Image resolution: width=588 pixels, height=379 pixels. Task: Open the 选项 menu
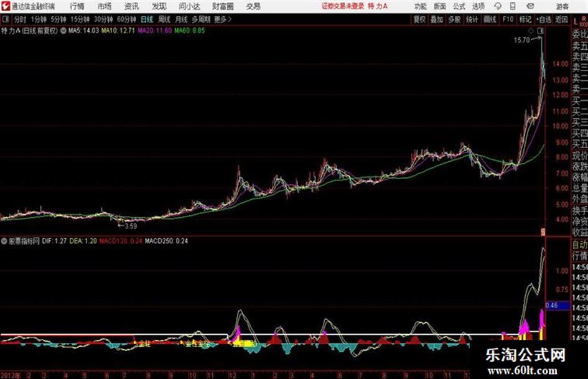point(478,6)
